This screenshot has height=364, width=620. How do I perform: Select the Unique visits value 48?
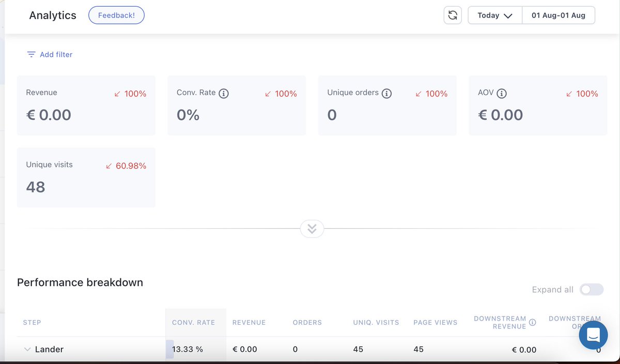pos(36,187)
